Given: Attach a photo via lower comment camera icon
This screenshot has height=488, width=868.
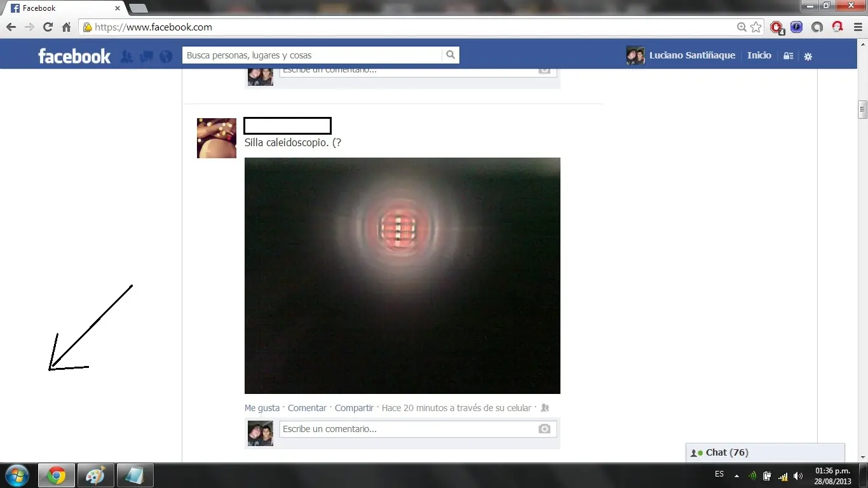Looking at the screenshot, I should [544, 429].
